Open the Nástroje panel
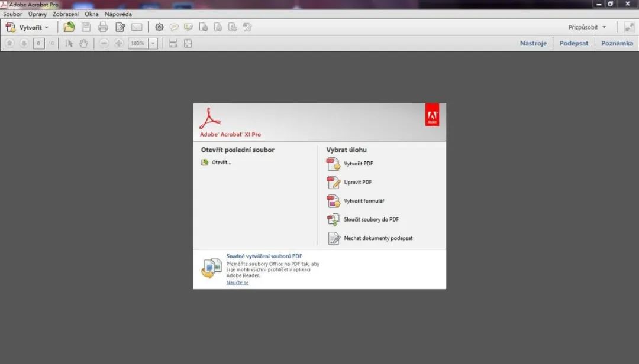Screen dimensions: 639x364 pos(533,43)
